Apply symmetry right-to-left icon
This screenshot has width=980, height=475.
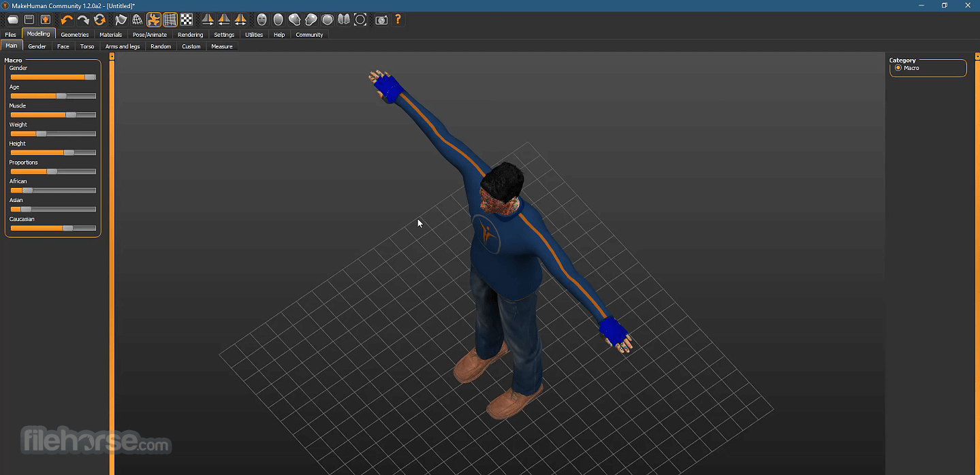[208, 20]
